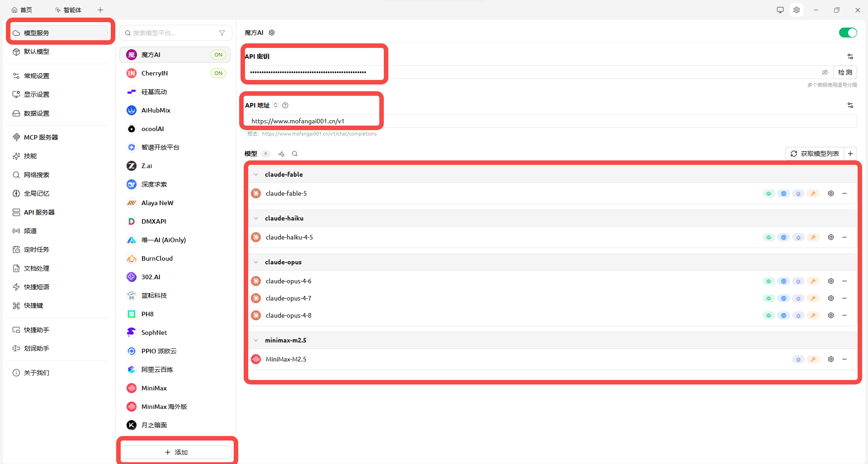Select the 深度求索 provider

[x=175, y=184]
